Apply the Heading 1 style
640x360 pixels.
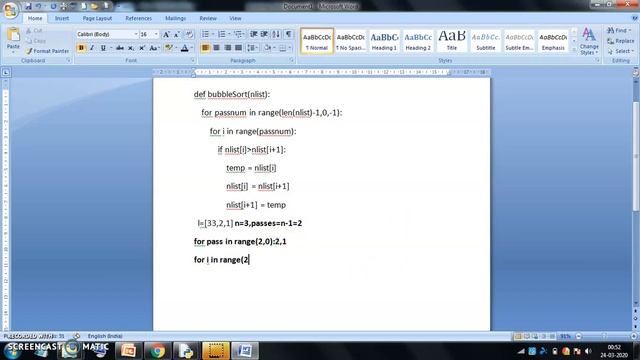(384, 41)
